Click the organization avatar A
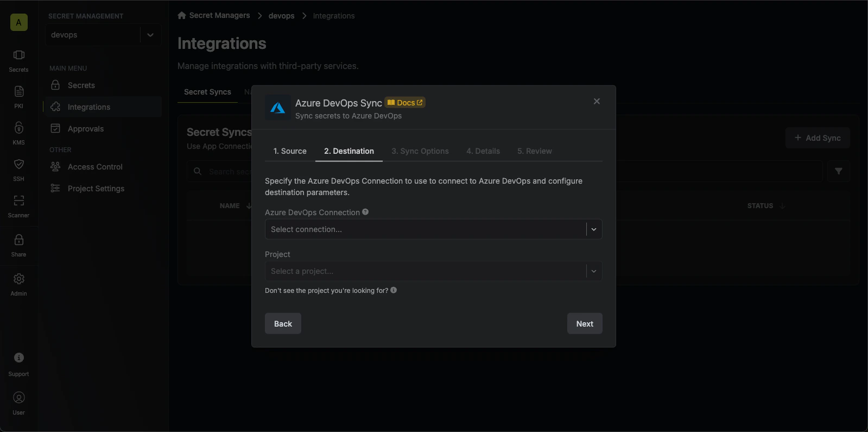Screen dimensions: 868x432 pos(18,22)
